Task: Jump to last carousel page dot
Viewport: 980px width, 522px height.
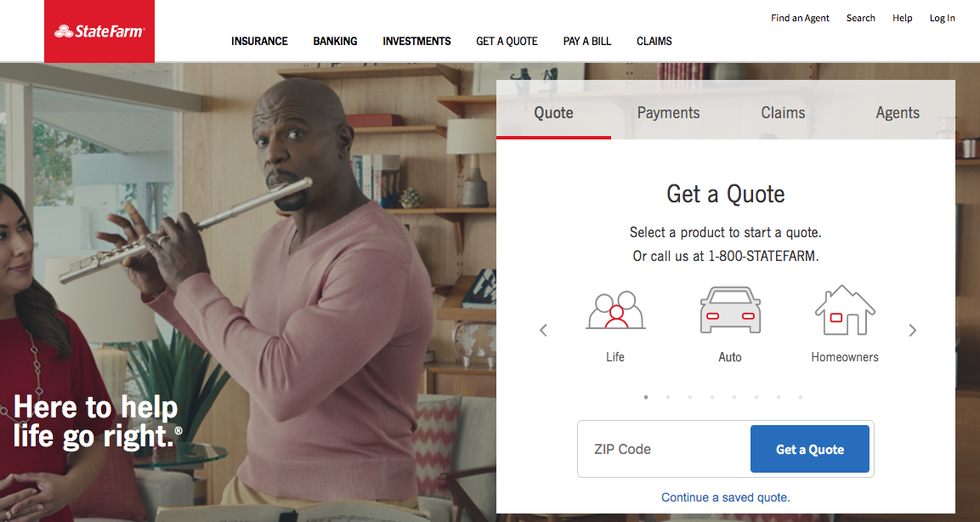Action: pos(801,397)
